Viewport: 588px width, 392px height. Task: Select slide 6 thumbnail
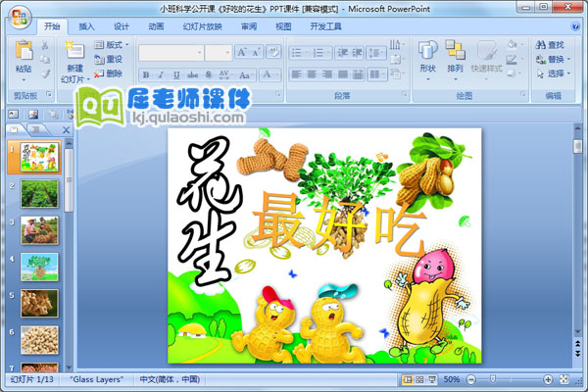coord(39,340)
